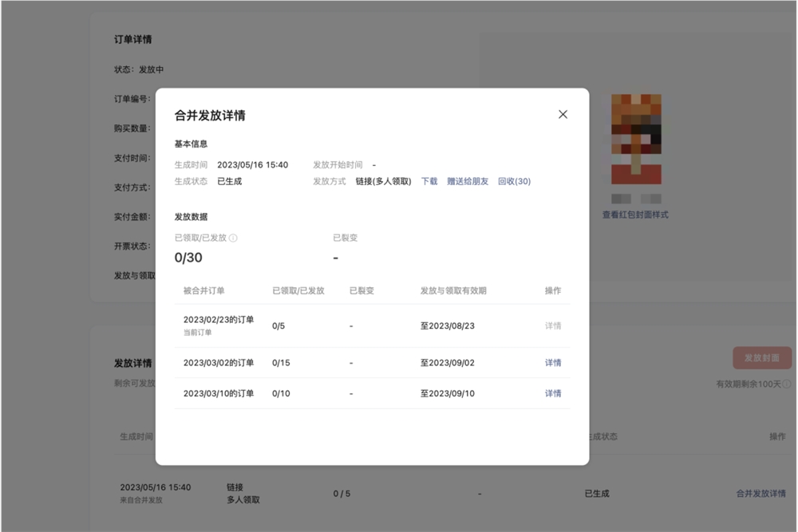This screenshot has width=798, height=532.
Task: Click the 至2023/08/23 validity cell
Action: pos(448,325)
